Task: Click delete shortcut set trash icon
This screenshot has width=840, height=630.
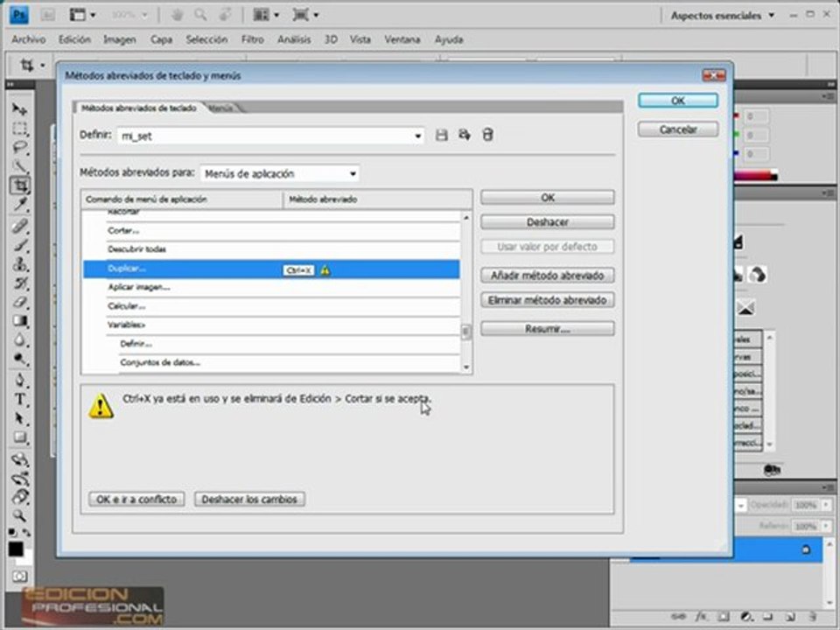Action: point(487,135)
